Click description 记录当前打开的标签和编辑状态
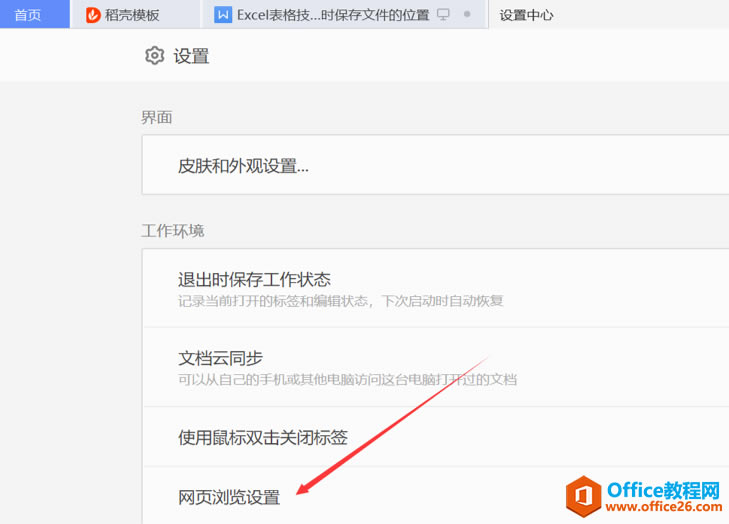This screenshot has height=524, width=729. pyautogui.click(x=340, y=301)
